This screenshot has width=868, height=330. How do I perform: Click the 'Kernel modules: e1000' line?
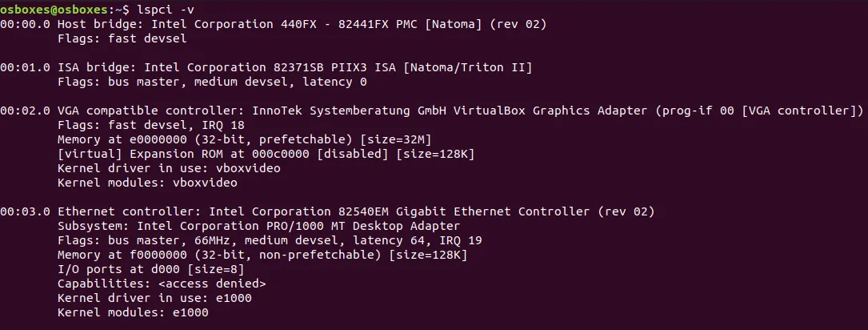coord(133,313)
